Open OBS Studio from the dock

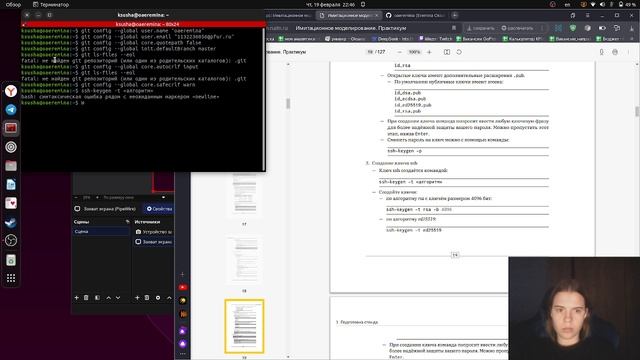(11, 240)
